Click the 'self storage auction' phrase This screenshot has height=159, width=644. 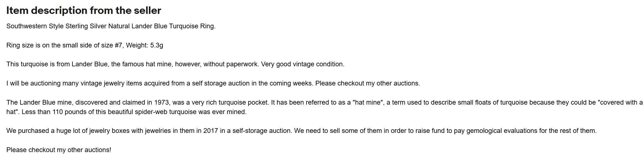click(221, 83)
